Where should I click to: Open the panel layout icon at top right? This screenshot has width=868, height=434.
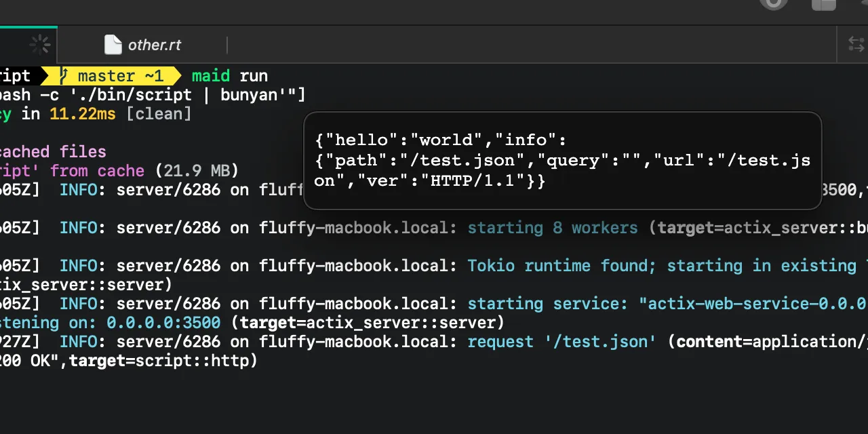[824, 4]
